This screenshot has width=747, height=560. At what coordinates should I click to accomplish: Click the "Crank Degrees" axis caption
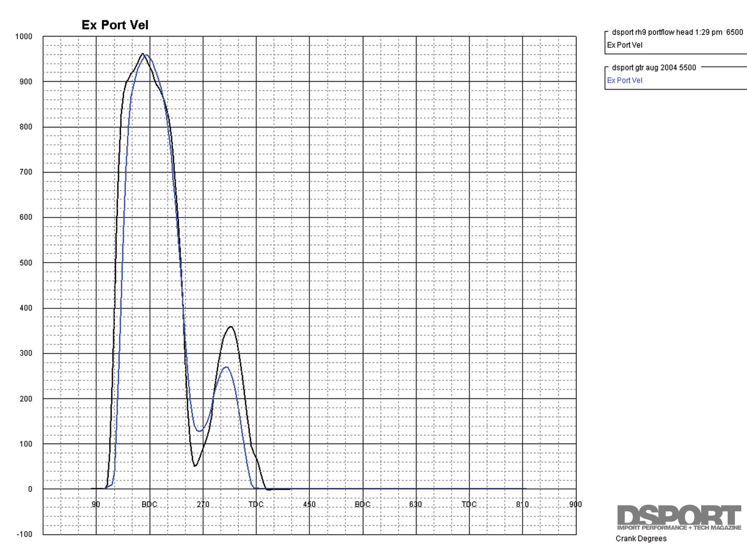[641, 538]
